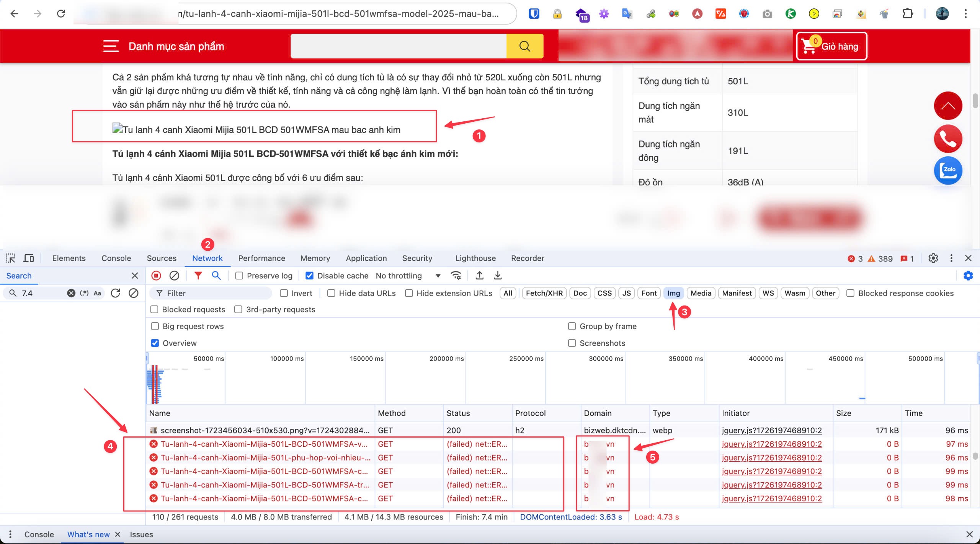Image resolution: width=980 pixels, height=544 pixels.
Task: Click the browser forward arrow
Action: tap(37, 14)
